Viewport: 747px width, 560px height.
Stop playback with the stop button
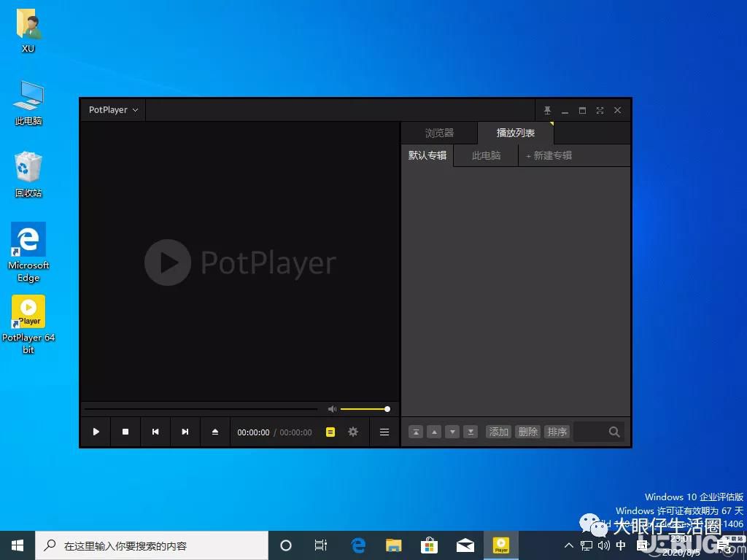click(x=125, y=432)
